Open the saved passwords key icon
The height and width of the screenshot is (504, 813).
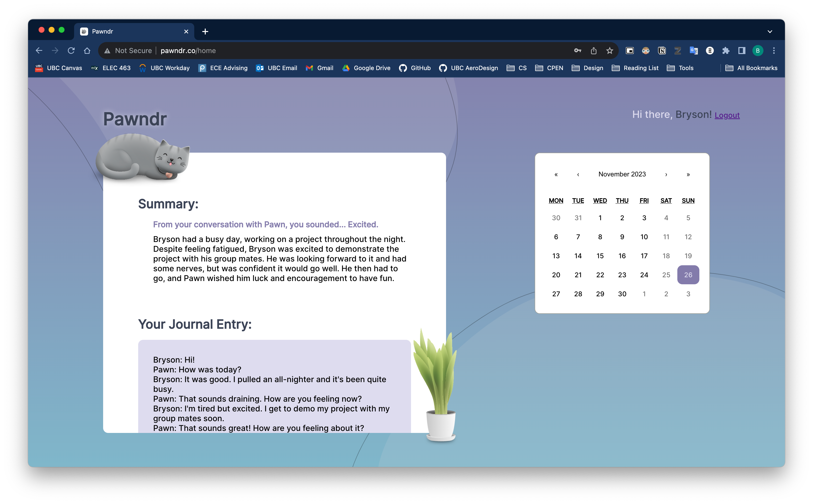click(x=578, y=51)
